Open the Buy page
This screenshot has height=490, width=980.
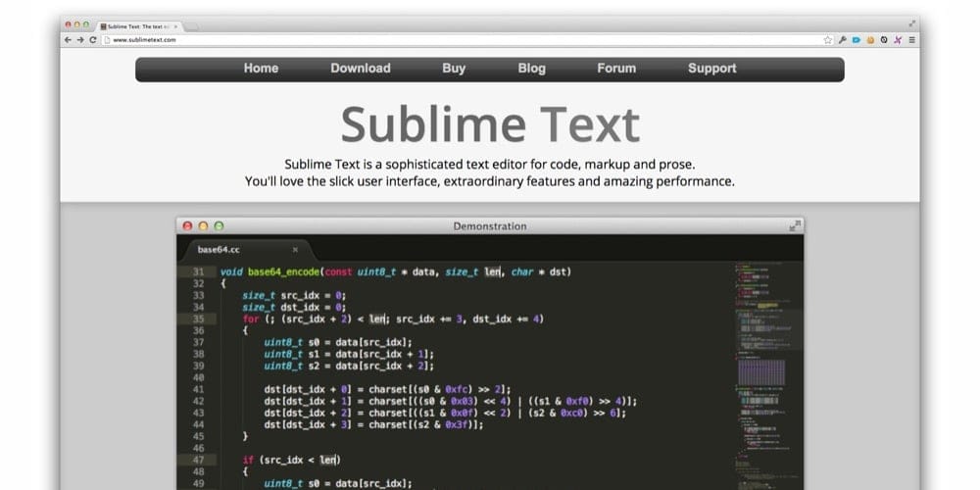tap(454, 69)
